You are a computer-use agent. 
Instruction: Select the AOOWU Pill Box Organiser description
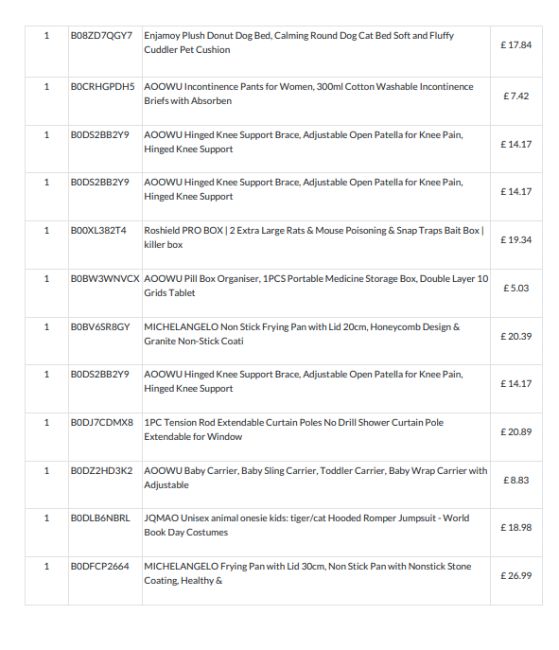(x=316, y=286)
